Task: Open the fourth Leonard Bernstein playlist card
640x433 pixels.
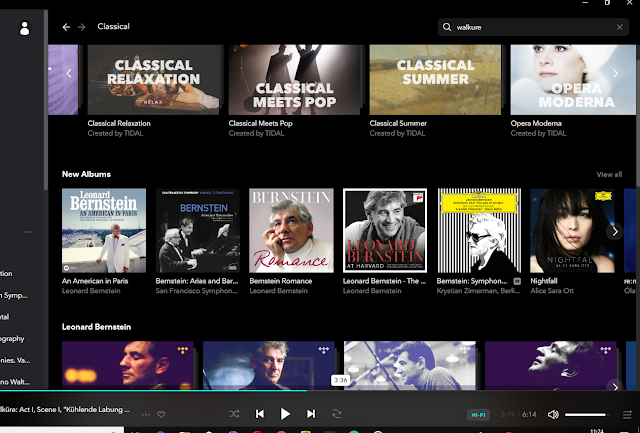Action: tap(551, 365)
